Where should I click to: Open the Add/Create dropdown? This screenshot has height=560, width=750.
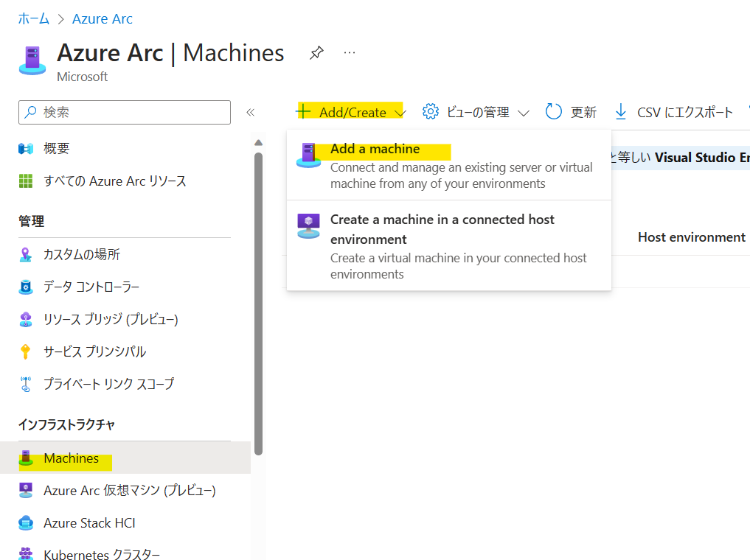coord(351,112)
